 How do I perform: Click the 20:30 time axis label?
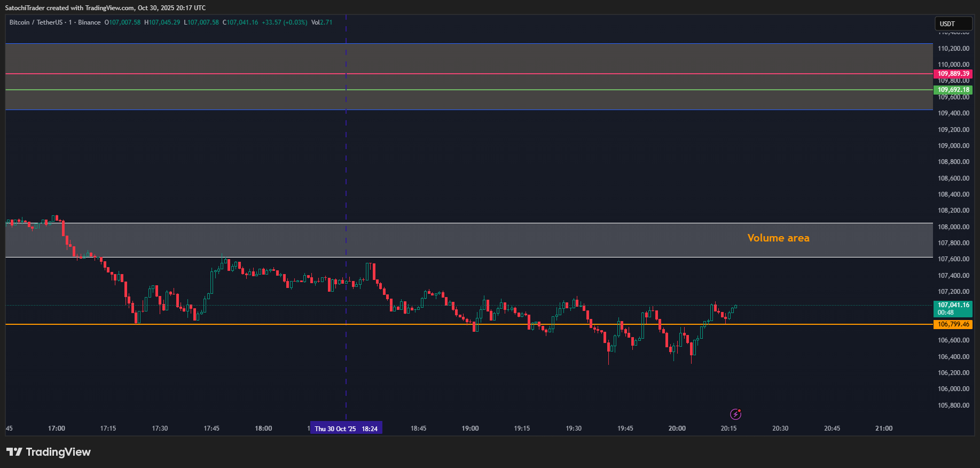[x=780, y=428]
